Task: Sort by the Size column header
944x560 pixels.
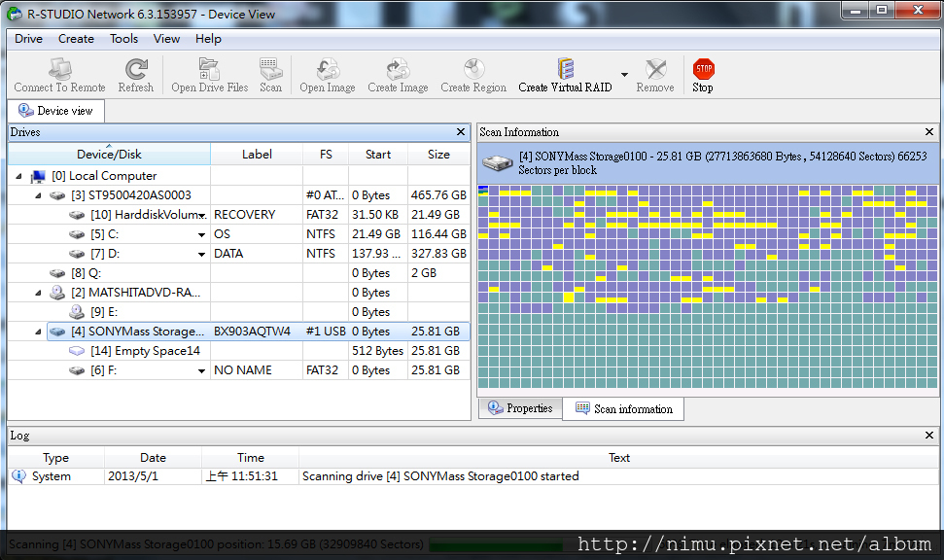Action: (438, 155)
